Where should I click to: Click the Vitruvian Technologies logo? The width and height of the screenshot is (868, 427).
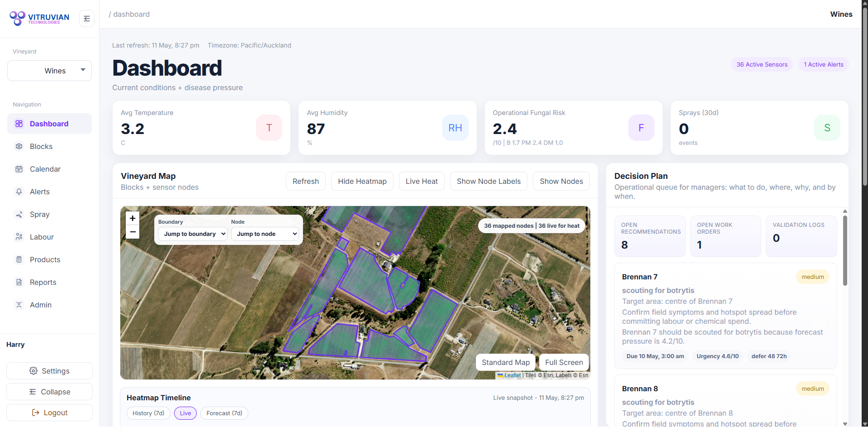click(39, 18)
